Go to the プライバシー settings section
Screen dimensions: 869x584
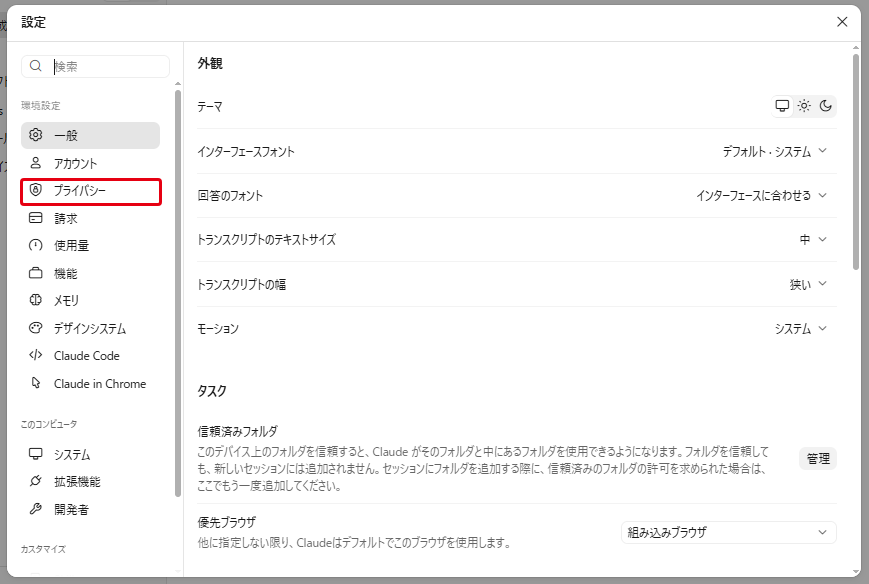pos(90,191)
